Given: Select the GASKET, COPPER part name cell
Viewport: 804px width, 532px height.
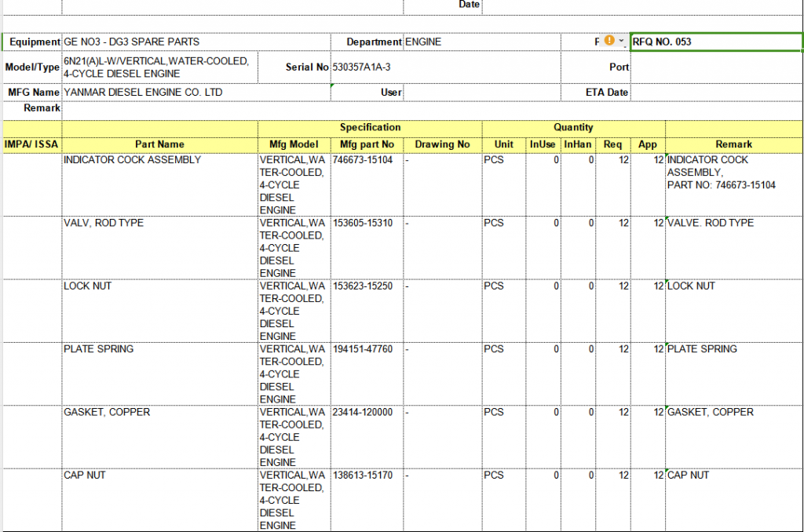Looking at the screenshot, I should pyautogui.click(x=159, y=413).
